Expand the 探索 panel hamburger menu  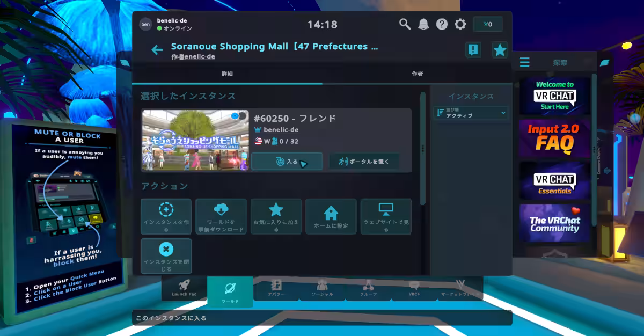pos(525,62)
